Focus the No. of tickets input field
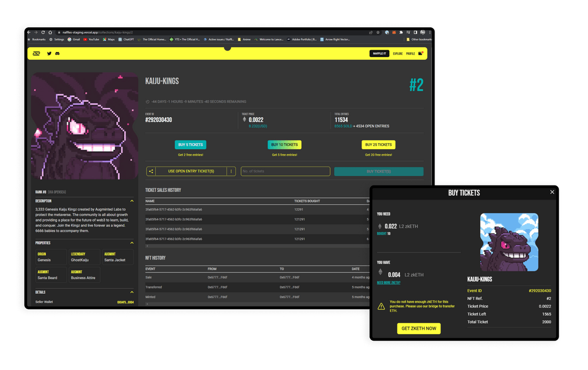This screenshot has height=370, width=588. click(x=285, y=171)
